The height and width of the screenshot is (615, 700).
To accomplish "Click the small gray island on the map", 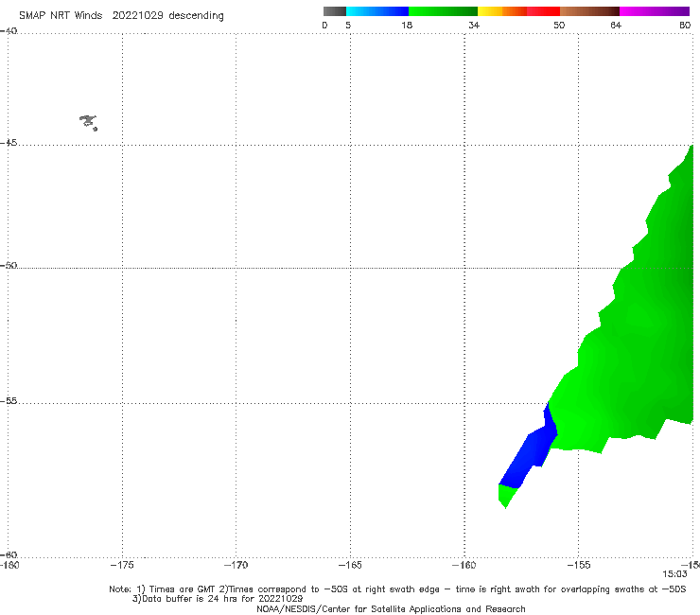I will point(88,122).
